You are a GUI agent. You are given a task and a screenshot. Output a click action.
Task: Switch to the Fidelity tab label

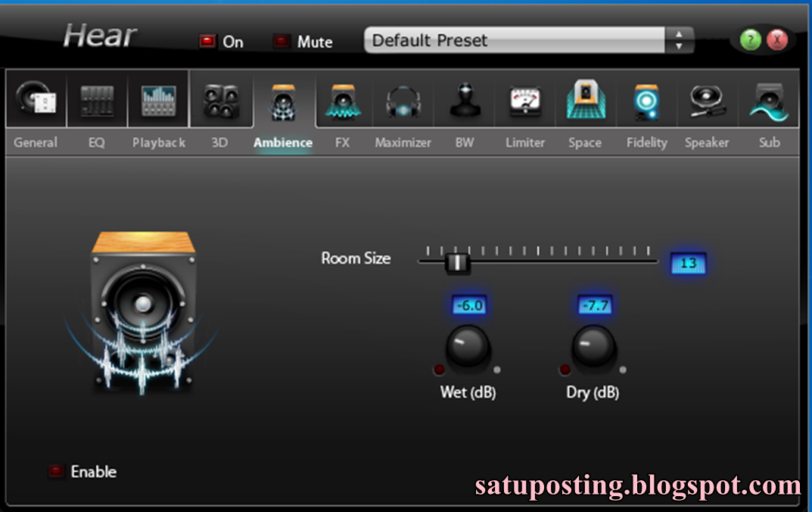[647, 142]
